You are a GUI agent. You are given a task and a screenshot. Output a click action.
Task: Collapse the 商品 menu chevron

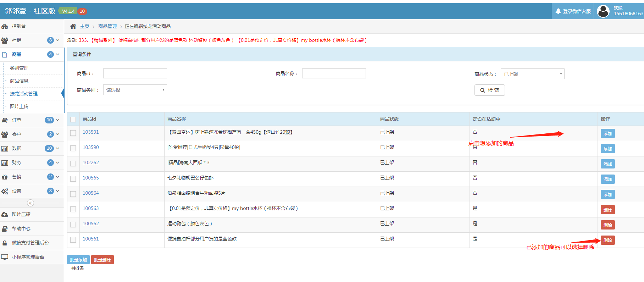(57, 54)
